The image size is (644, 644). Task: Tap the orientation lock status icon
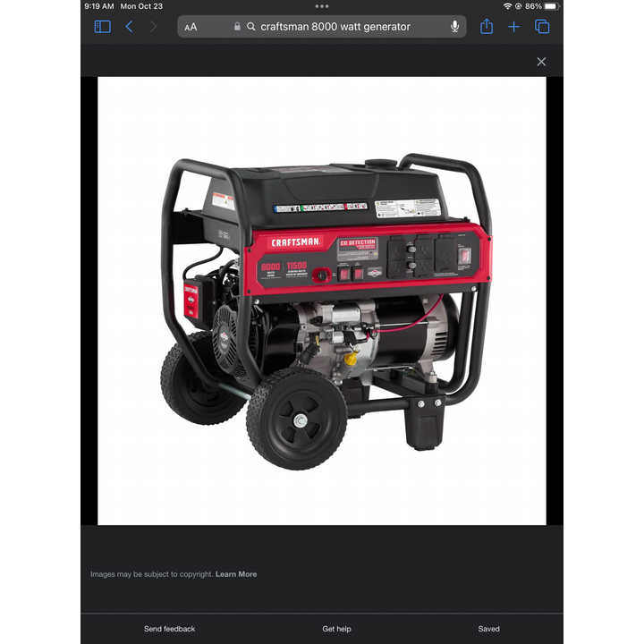click(518, 6)
